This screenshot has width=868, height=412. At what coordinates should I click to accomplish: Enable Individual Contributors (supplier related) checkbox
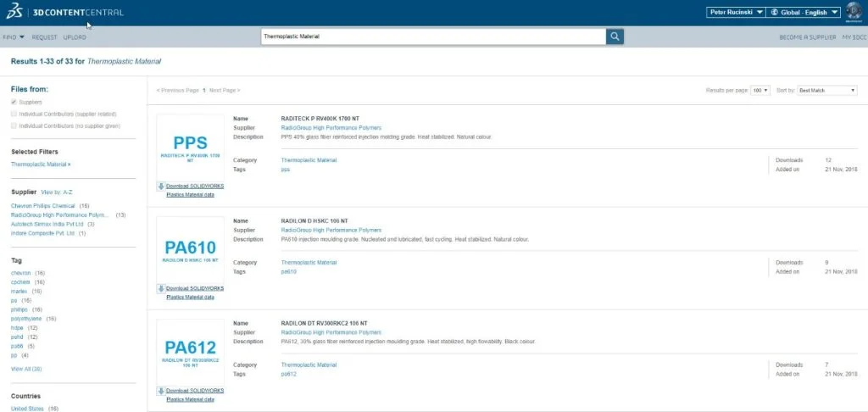pos(14,114)
